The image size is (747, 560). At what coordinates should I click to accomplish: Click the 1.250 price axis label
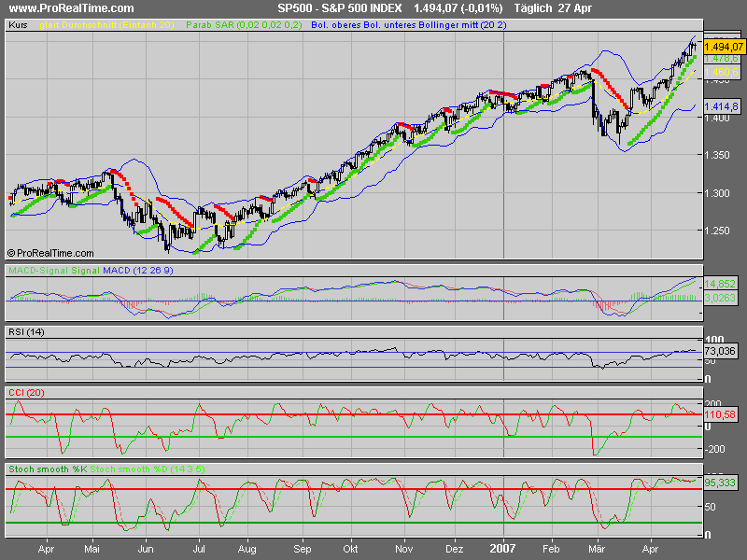[x=717, y=231]
